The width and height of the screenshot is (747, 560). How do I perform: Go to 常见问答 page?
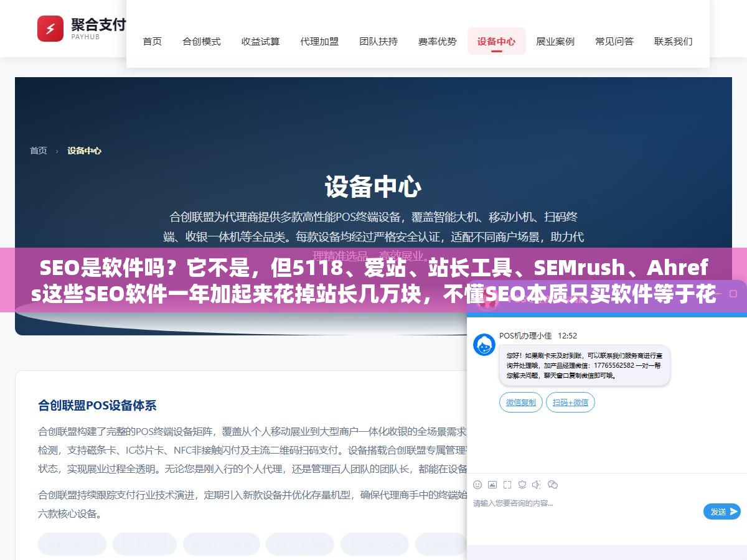click(x=614, y=42)
